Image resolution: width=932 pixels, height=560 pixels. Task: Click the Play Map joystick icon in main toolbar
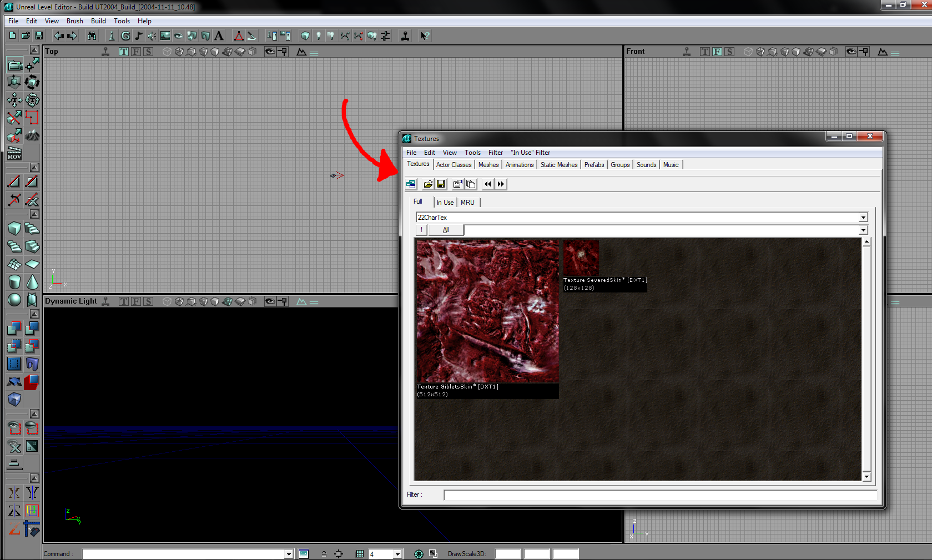[405, 36]
